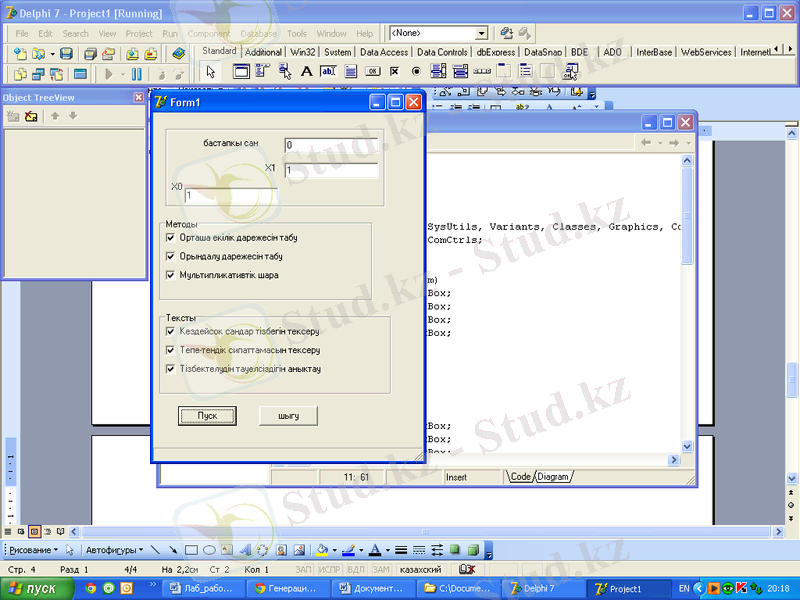Select the ScrollBar component icon
This screenshot has height=600, width=800.
coord(482,71)
